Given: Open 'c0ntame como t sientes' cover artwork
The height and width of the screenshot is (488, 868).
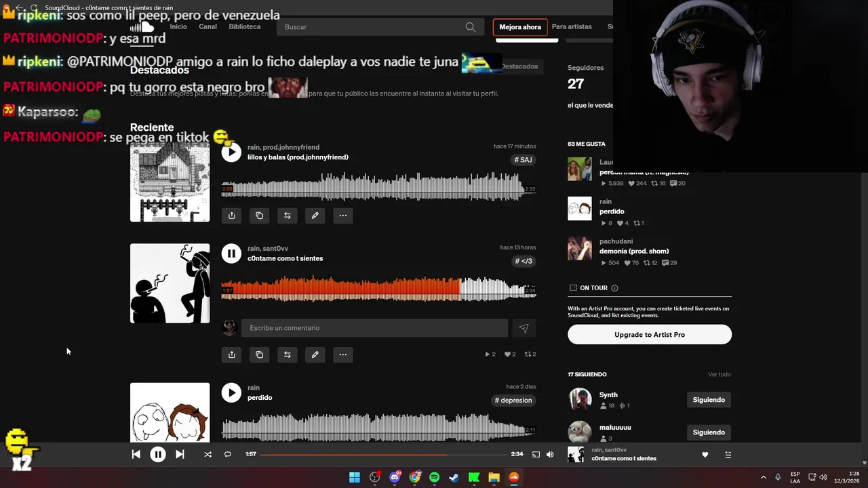Looking at the screenshot, I should (170, 283).
